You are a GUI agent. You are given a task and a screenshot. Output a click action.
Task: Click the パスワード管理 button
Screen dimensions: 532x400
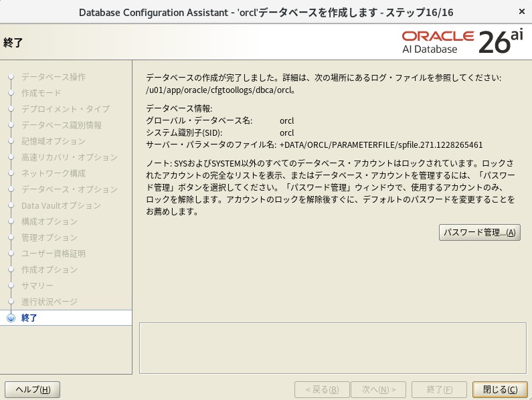479,232
